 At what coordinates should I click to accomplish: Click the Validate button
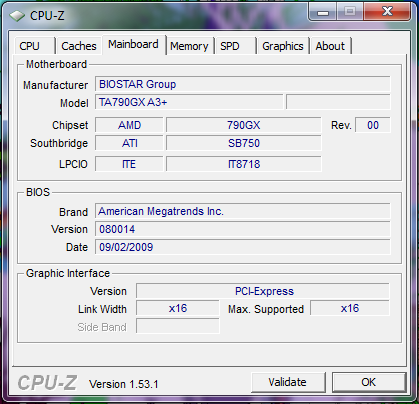[288, 382]
